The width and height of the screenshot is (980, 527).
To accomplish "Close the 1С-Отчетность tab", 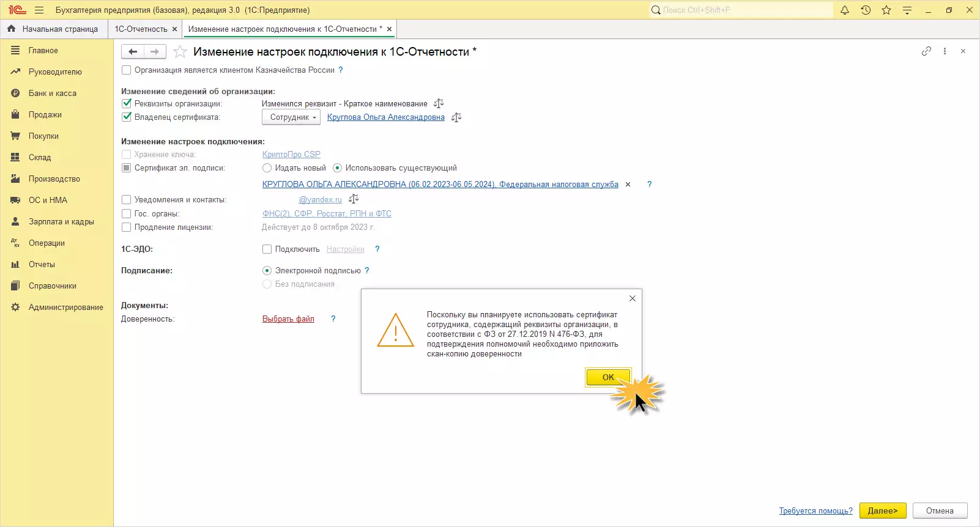I will [174, 29].
